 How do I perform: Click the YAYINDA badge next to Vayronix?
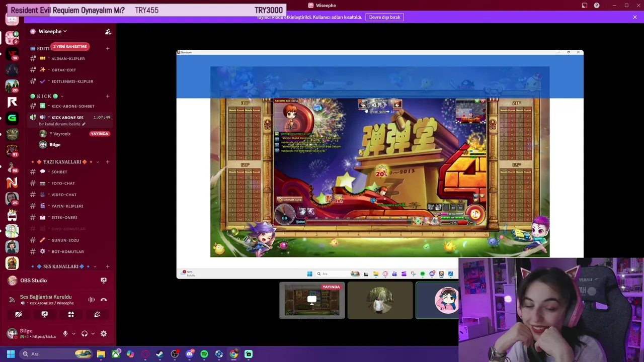click(x=100, y=134)
